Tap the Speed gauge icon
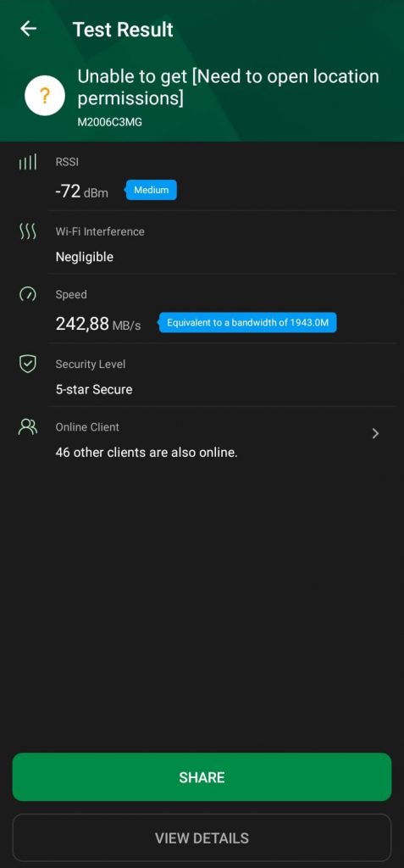Screen dimensions: 404x868 click(28, 294)
